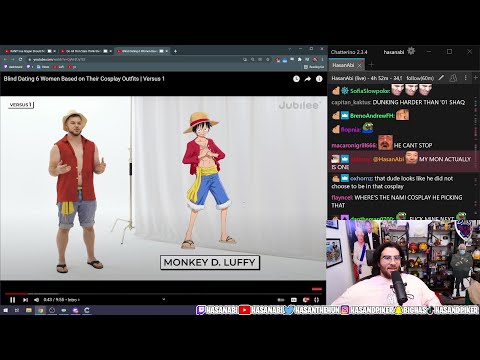Screen dimensions: 480x360
Task: Click the Chatterino chat scrollbar
Action: [475, 151]
